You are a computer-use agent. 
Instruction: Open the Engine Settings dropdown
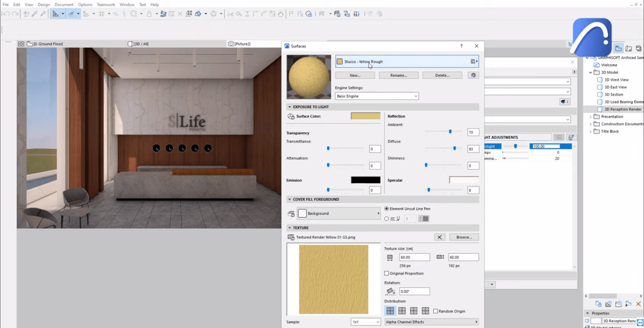(377, 96)
